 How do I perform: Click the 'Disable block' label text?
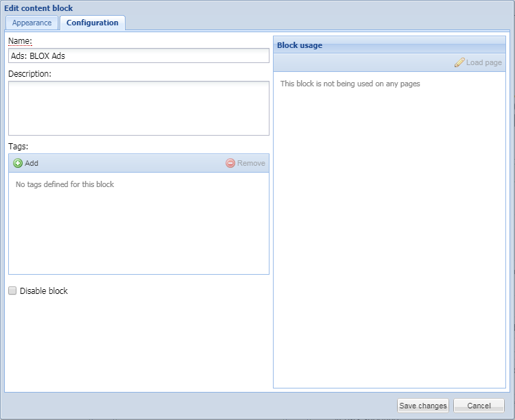pos(44,291)
